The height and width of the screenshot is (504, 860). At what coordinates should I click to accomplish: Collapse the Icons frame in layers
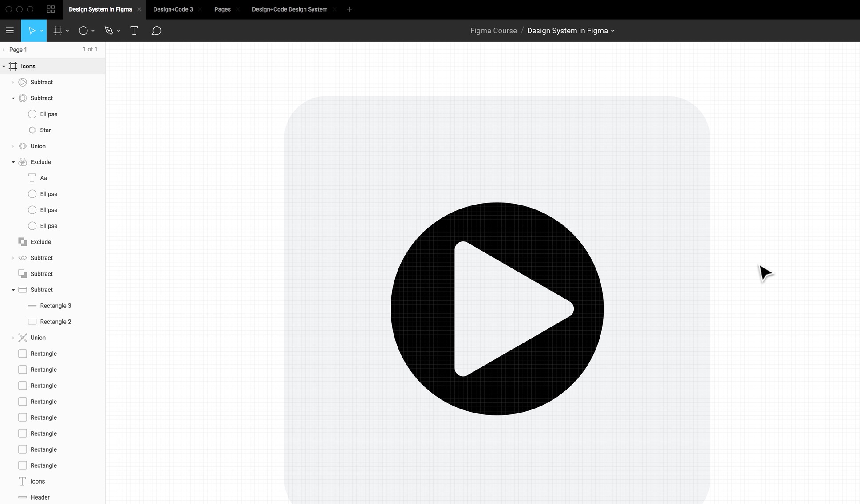4,66
